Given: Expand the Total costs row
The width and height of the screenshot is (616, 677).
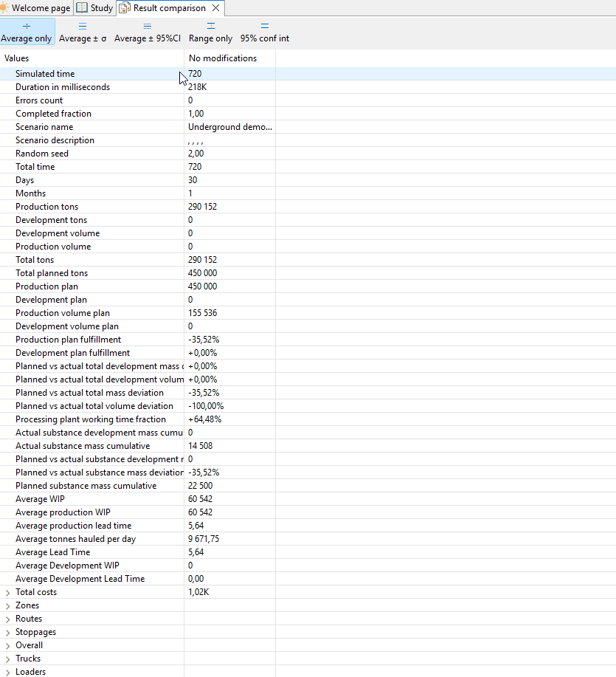Looking at the screenshot, I should [x=8, y=593].
